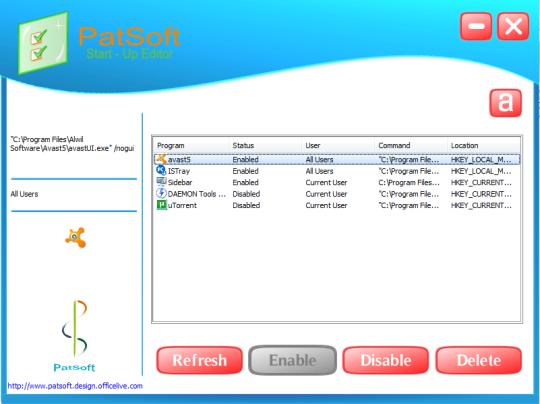Image resolution: width=540 pixels, height=404 pixels.
Task: Click Disabled status of uTorrent row
Action: pyautogui.click(x=246, y=205)
